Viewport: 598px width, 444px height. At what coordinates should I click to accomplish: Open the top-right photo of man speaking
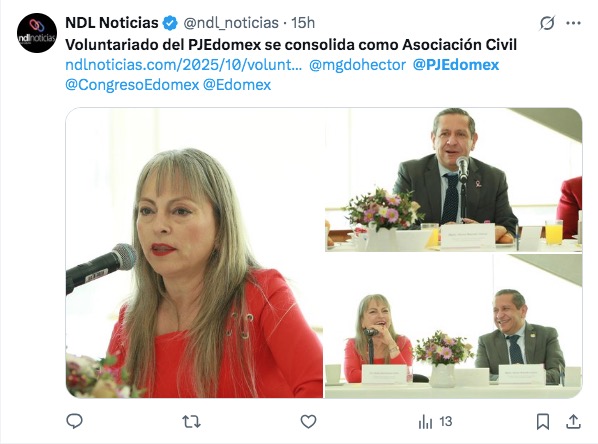point(453,180)
